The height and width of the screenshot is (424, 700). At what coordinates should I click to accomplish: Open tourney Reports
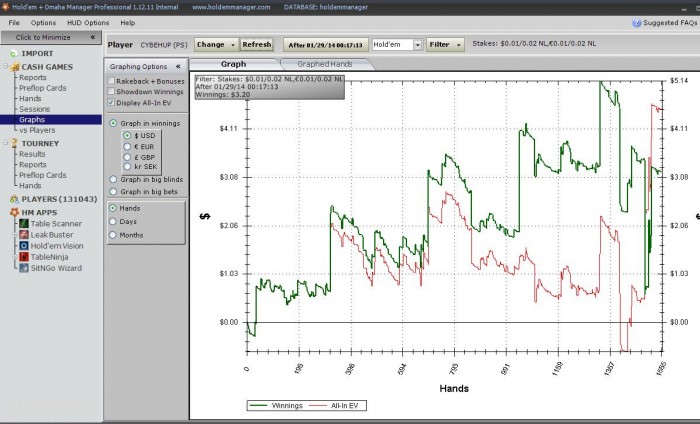tap(33, 165)
